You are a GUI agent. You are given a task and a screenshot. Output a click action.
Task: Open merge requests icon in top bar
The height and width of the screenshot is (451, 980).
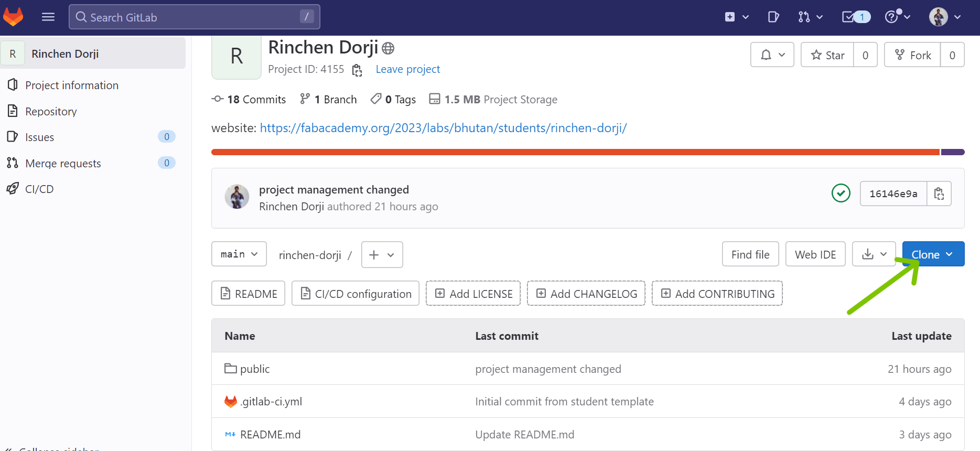click(x=810, y=17)
